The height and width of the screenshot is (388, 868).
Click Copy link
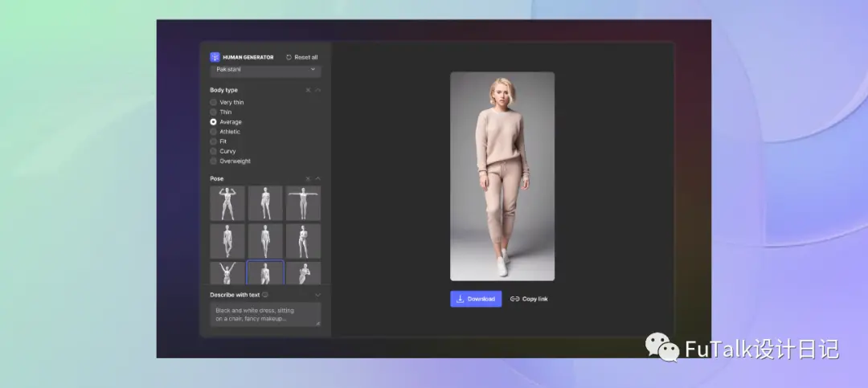click(x=529, y=299)
